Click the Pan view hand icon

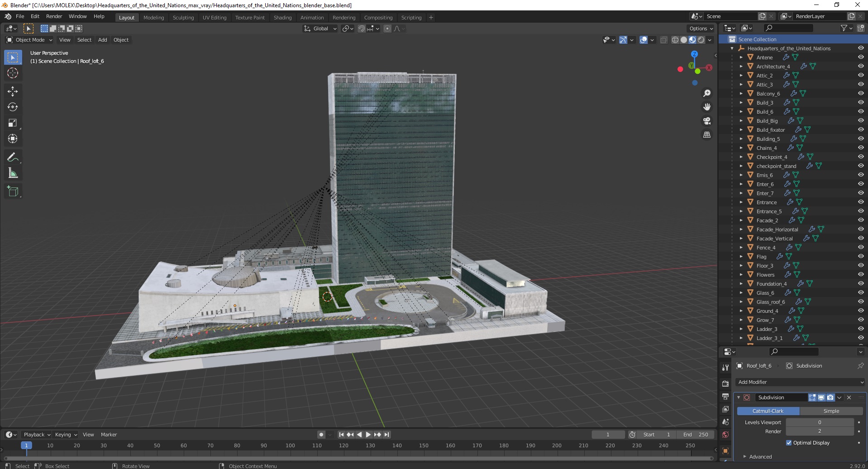707,107
